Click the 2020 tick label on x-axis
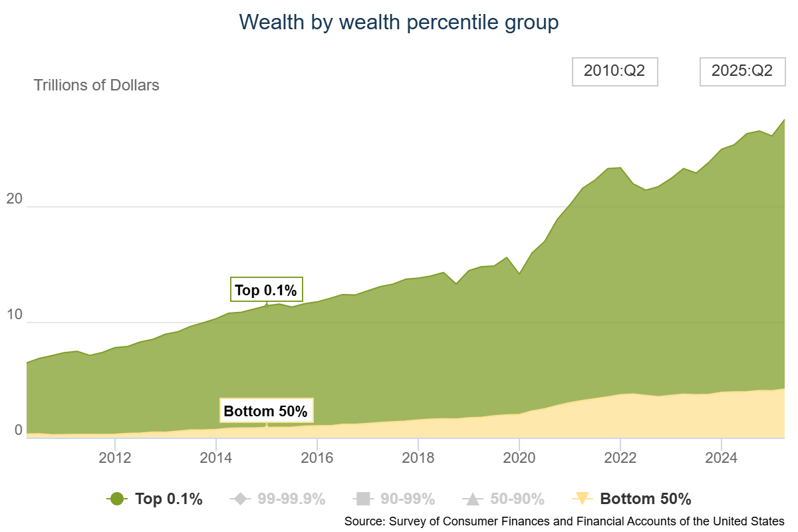798x532 pixels. click(519, 458)
